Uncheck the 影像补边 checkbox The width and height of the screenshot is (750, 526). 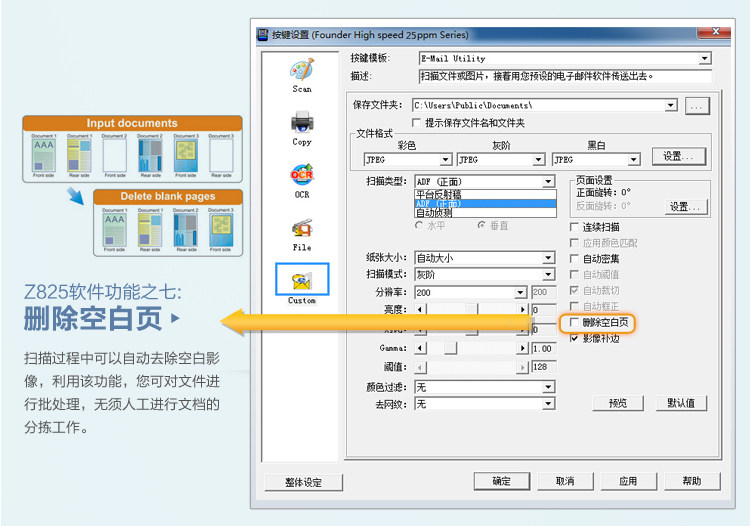[x=574, y=338]
